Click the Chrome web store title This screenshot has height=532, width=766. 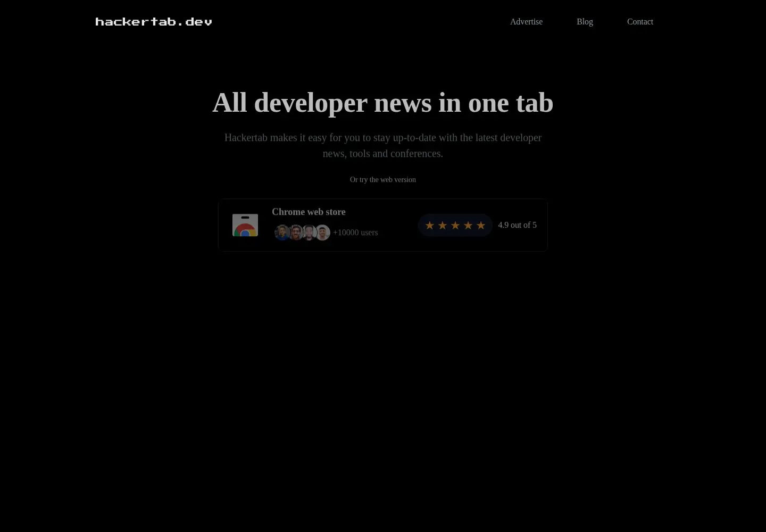tap(309, 212)
